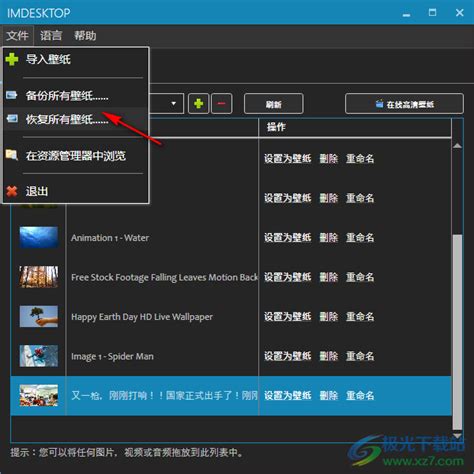
Task: Click the backup icon beside 备份所有壁纸
Action: [12, 95]
